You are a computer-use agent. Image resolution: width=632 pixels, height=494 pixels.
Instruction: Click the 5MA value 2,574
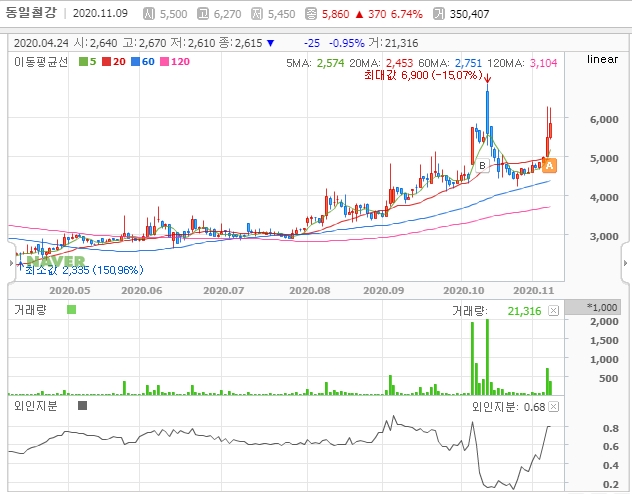pyautogui.click(x=330, y=63)
